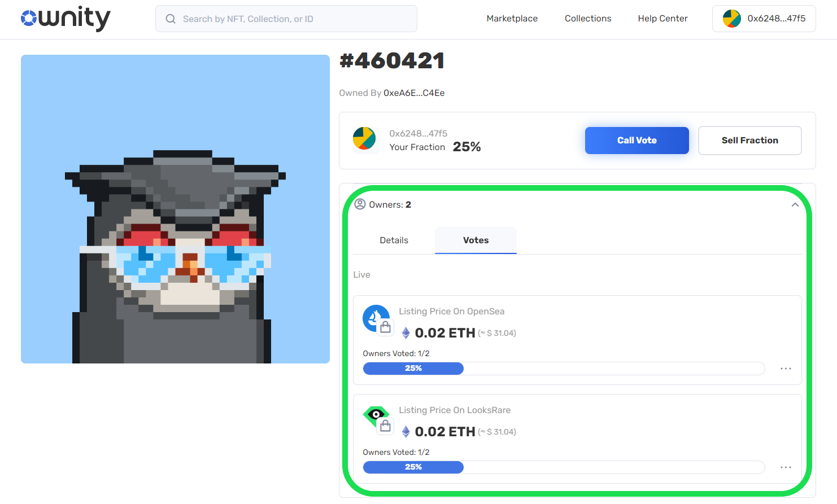
Task: Select the Votes tab
Action: [x=476, y=240]
